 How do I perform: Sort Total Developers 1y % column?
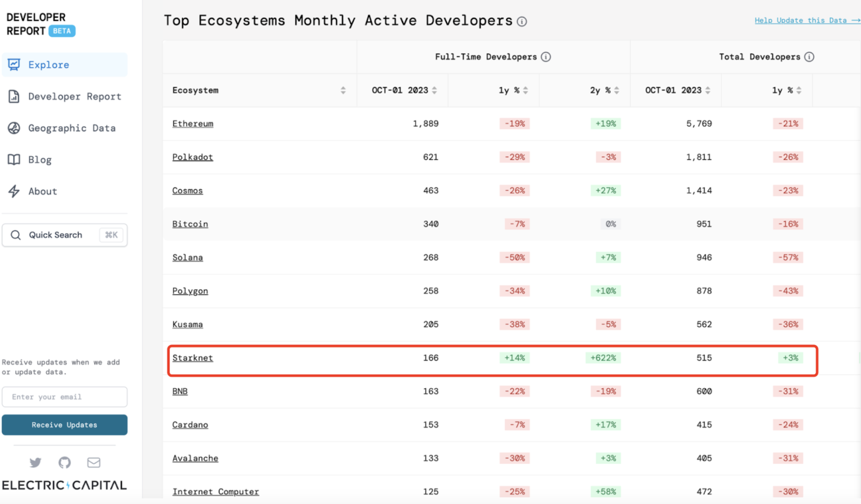[799, 90]
